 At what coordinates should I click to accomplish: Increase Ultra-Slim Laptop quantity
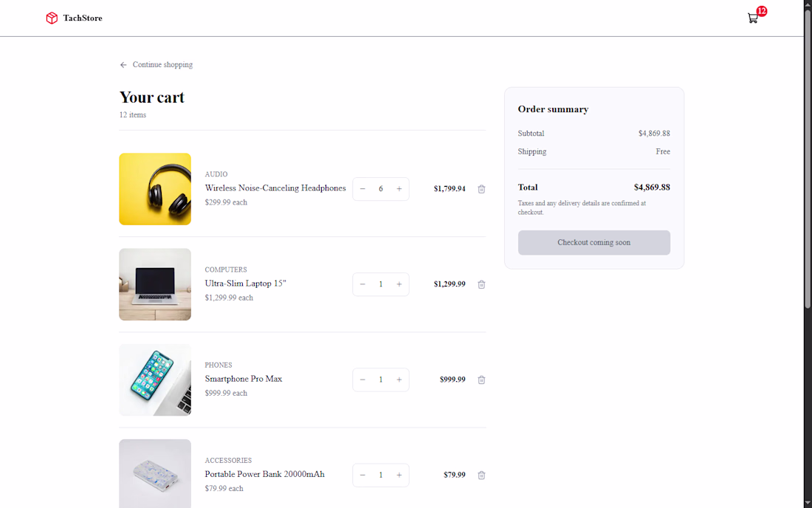coord(399,284)
